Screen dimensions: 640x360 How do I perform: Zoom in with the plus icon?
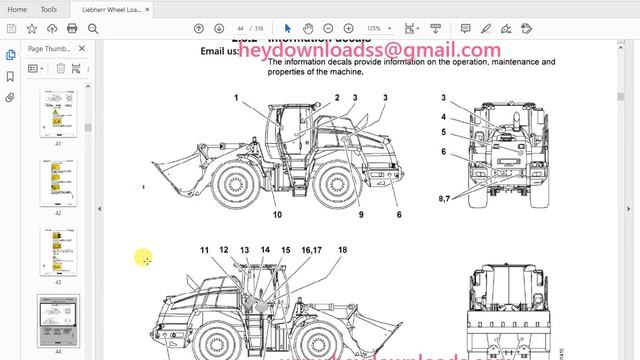pyautogui.click(x=349, y=29)
